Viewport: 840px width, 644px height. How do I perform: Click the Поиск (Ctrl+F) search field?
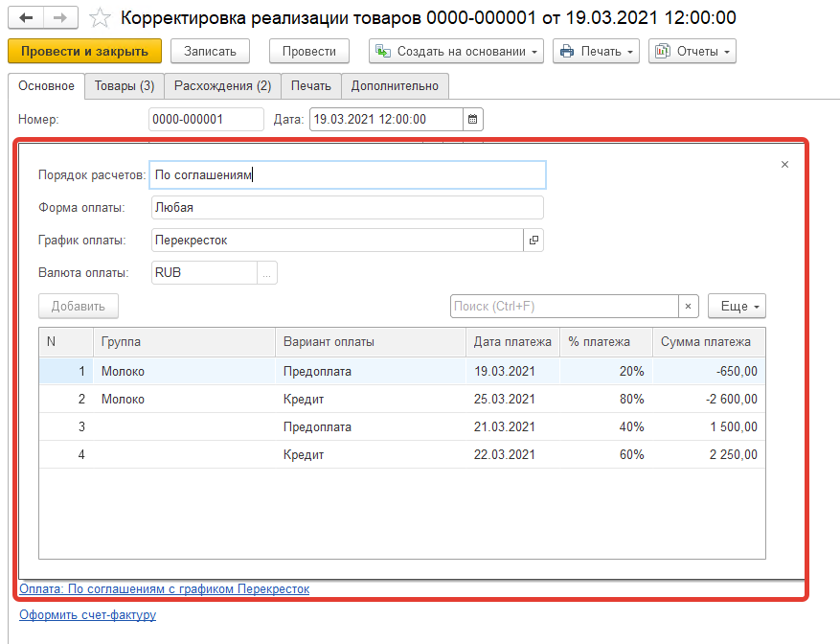564,307
